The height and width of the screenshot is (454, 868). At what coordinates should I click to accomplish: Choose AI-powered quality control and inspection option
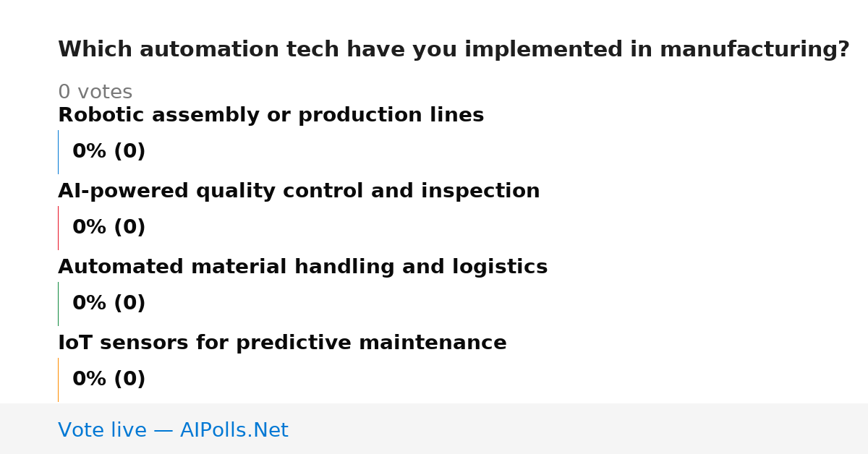tap(299, 192)
